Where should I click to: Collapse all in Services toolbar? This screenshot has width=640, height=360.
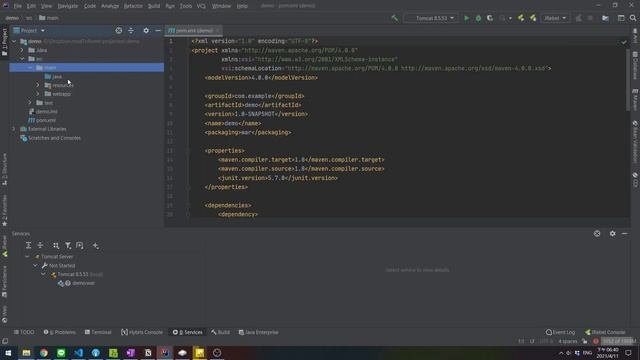click(40, 245)
